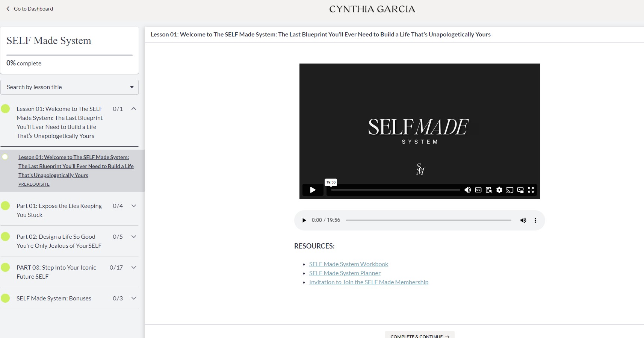644x338 pixels.
Task: Expand PART 03: Step Into Your Iconic chevron
Action: point(134,267)
